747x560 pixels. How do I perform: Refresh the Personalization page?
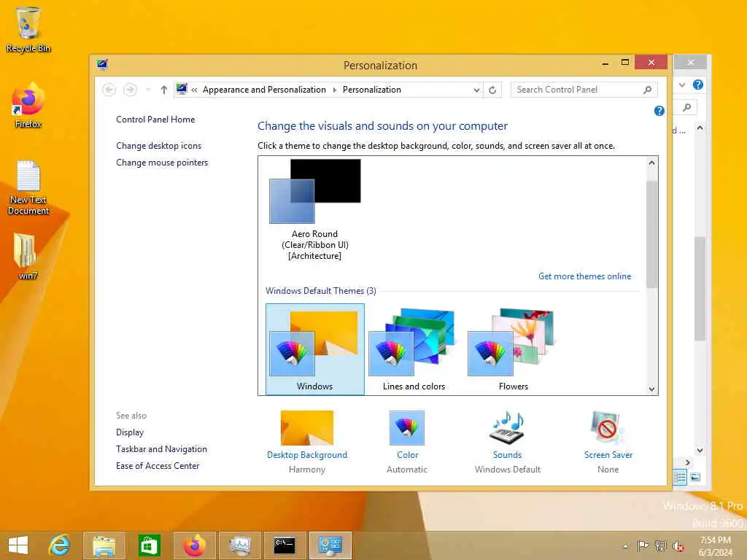(492, 90)
